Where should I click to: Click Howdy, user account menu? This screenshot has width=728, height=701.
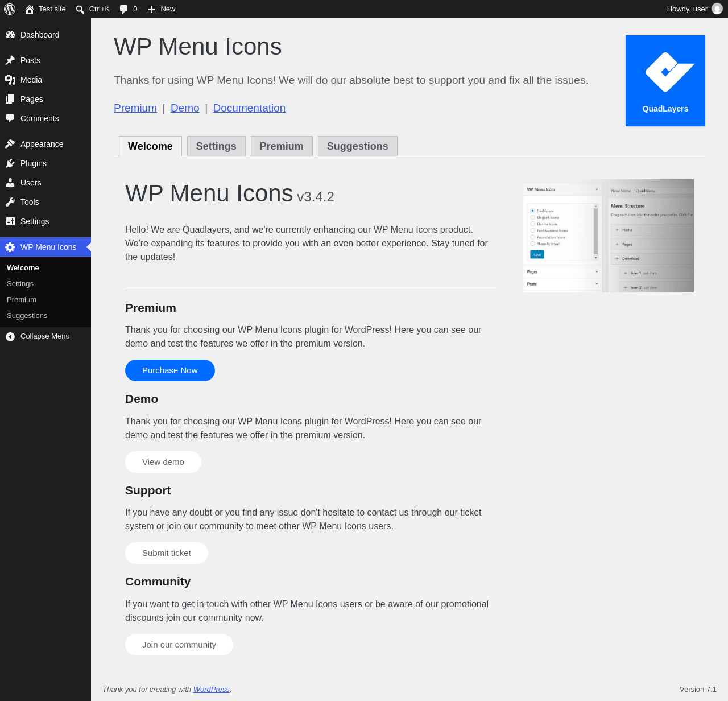click(694, 9)
